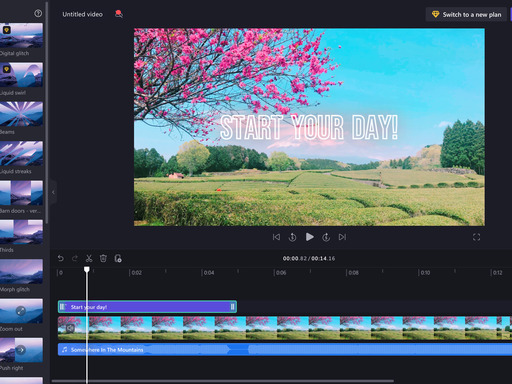Skip to the start of video
The image size is (512, 384).
tap(276, 237)
